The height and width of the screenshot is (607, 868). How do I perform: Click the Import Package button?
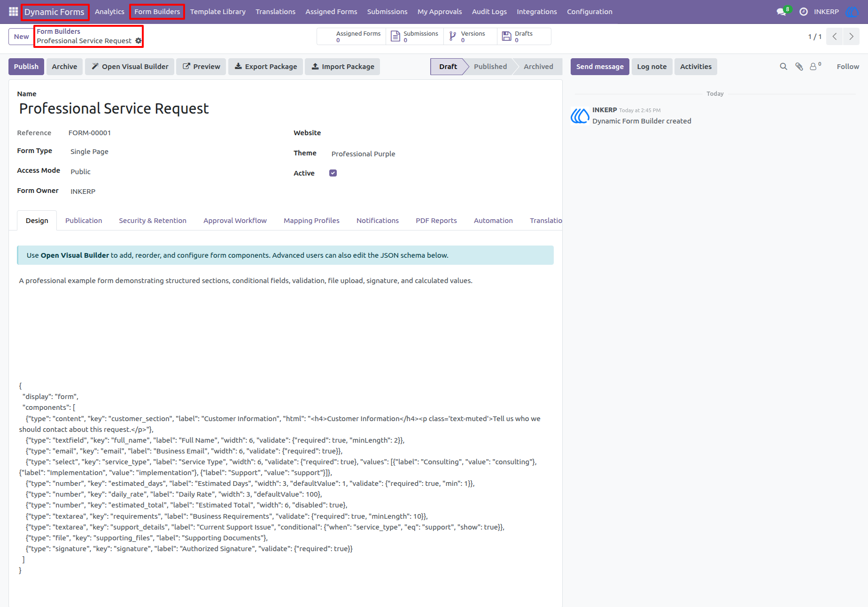click(x=342, y=67)
